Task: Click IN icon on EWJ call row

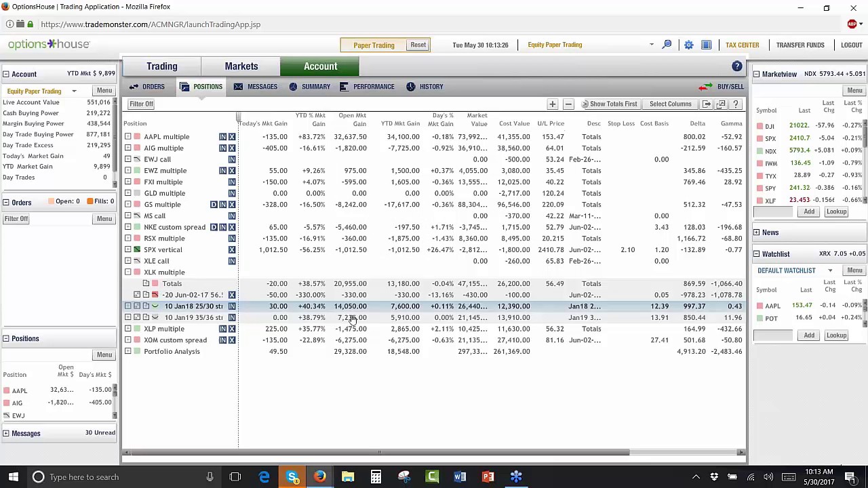Action: coord(232,159)
